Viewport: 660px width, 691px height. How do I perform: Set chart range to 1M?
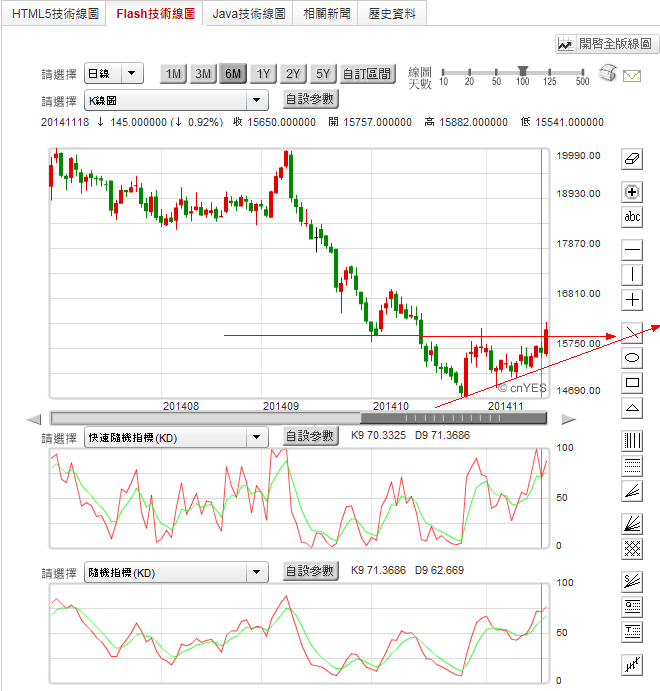point(174,74)
